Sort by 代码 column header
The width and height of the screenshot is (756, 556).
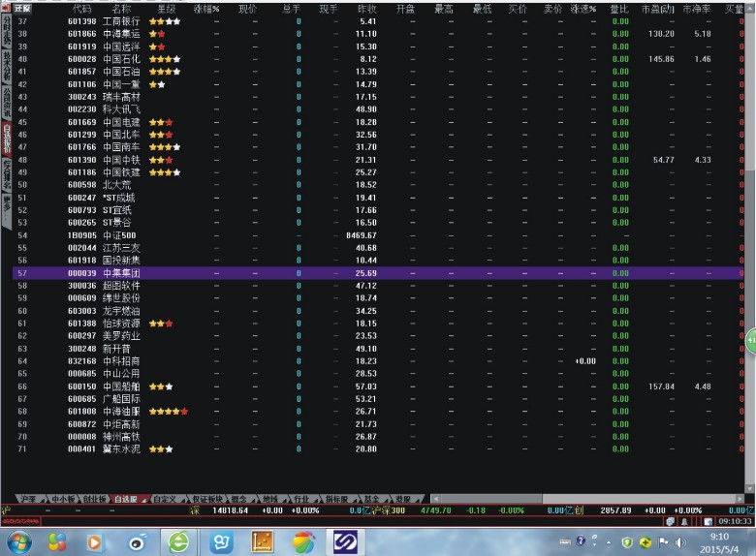click(x=82, y=9)
